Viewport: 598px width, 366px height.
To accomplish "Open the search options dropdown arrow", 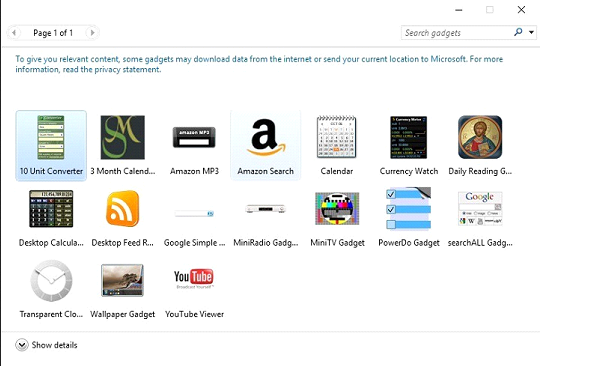I will coord(531,32).
